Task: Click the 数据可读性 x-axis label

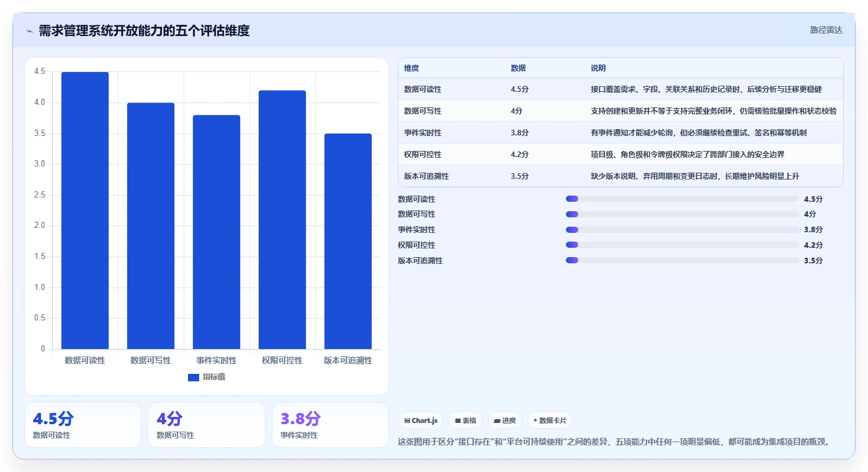Action: (x=85, y=360)
